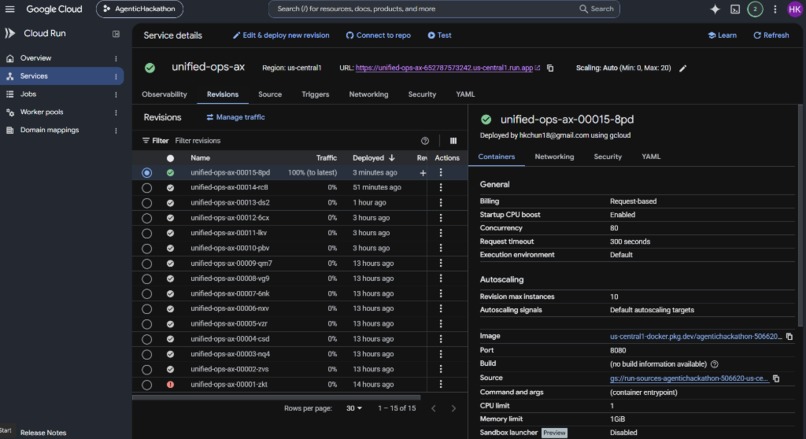This screenshot has height=439, width=806.
Task: Open Jobs in sidebar
Action: (28, 94)
